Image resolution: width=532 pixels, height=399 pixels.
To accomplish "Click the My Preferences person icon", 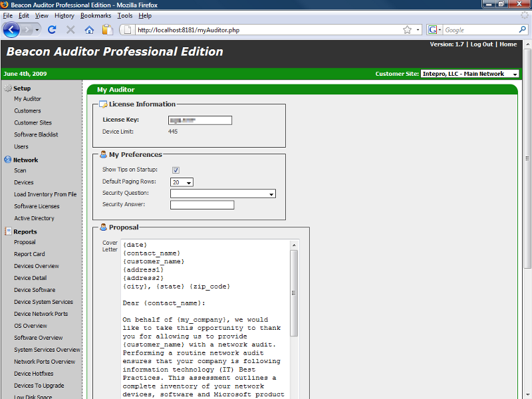I will pyautogui.click(x=103, y=154).
